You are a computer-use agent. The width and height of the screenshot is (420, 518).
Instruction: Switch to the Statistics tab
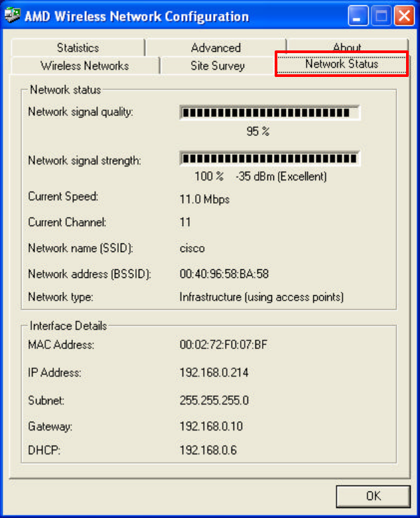click(x=78, y=48)
